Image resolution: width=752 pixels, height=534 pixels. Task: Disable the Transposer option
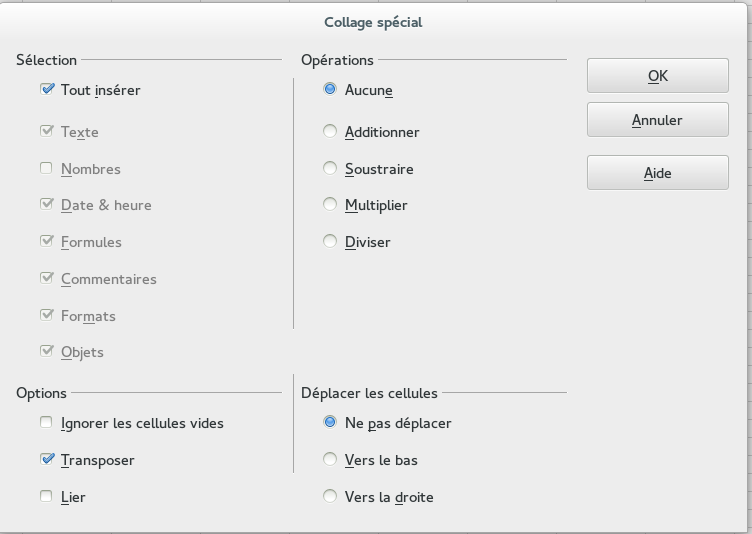pyautogui.click(x=47, y=460)
